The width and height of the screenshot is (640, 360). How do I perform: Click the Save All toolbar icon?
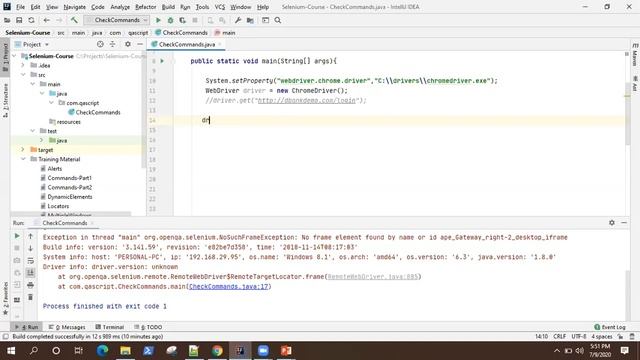click(x=19, y=20)
